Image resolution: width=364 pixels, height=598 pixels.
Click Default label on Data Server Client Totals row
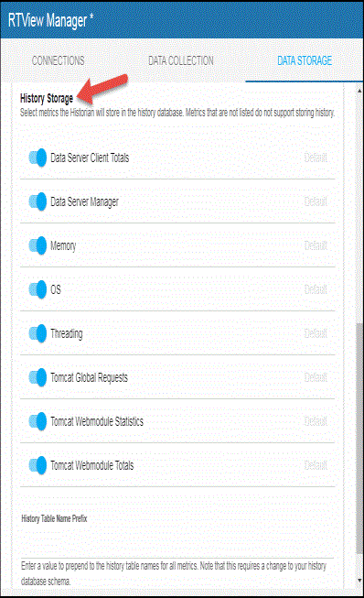316,158
